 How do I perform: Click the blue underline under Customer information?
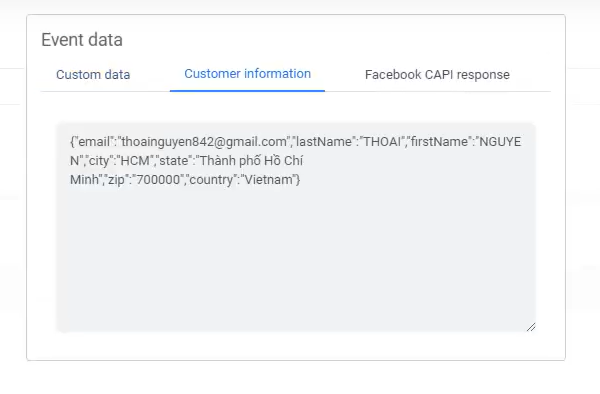coord(247,91)
